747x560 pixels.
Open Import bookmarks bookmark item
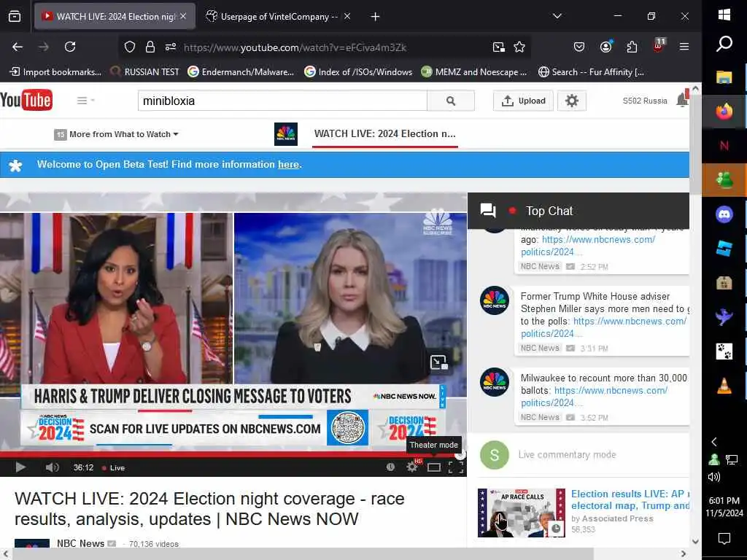[x=55, y=72]
